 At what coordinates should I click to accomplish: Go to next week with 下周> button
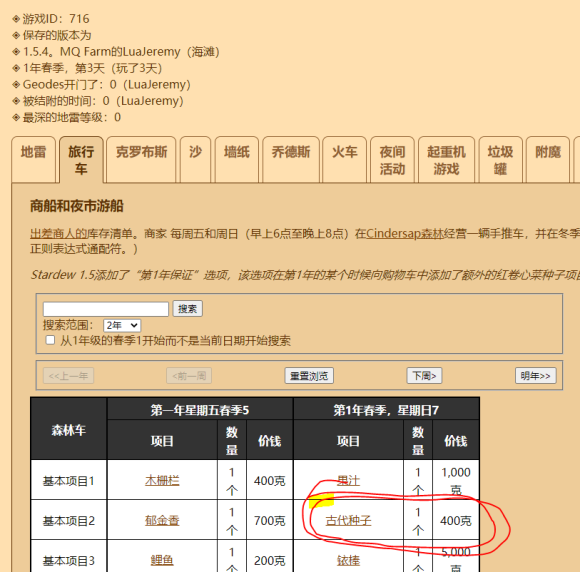pos(424,376)
